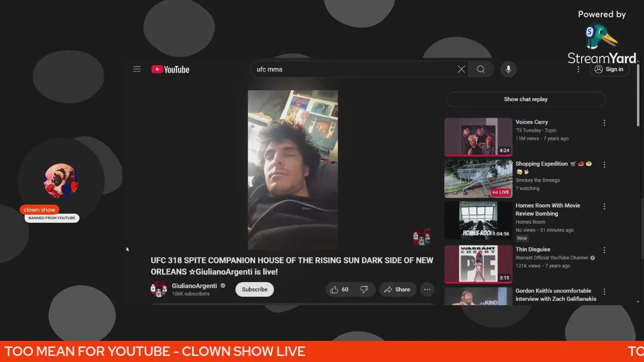Viewport: 644px width, 362px height.
Task: Subscribe to GiulianoArgenti channel
Action: 255,290
